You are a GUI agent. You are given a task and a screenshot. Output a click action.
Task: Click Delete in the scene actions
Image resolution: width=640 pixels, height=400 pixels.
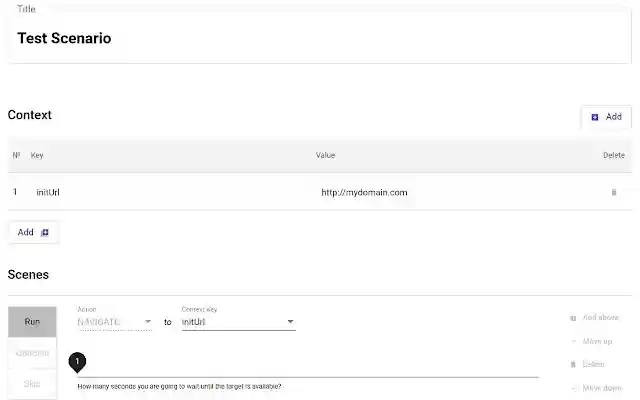coord(588,364)
